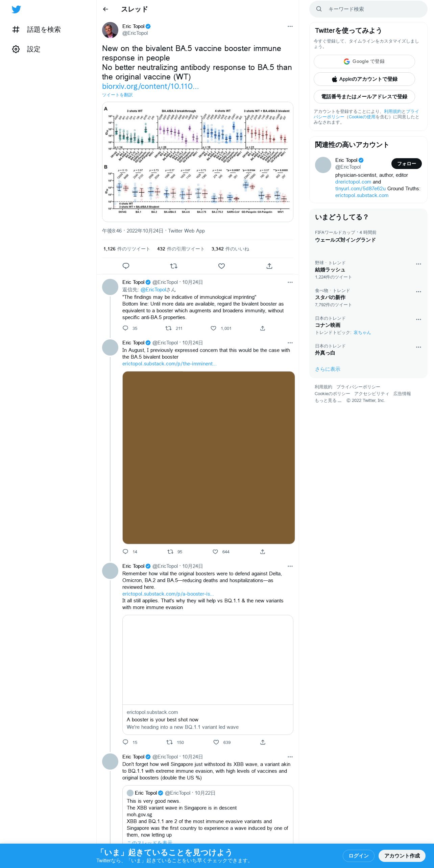Open 設定 in the sidebar

tap(26, 49)
